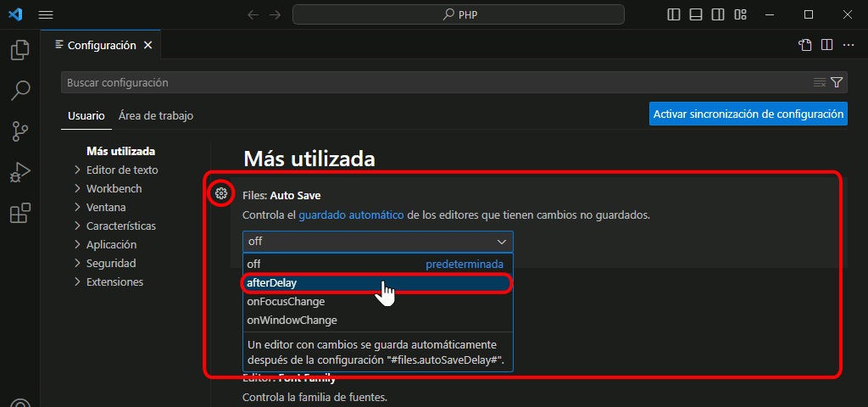Viewport: 868px width, 407px height.
Task: Open Source Control view
Action: click(x=19, y=131)
